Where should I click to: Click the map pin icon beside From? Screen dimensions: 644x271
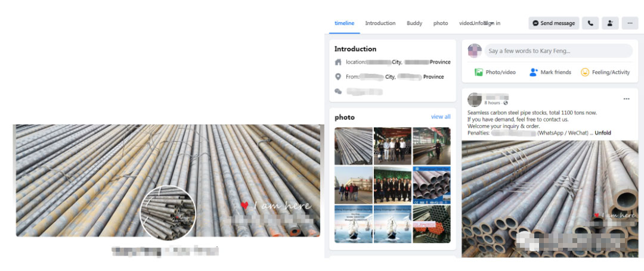(338, 77)
